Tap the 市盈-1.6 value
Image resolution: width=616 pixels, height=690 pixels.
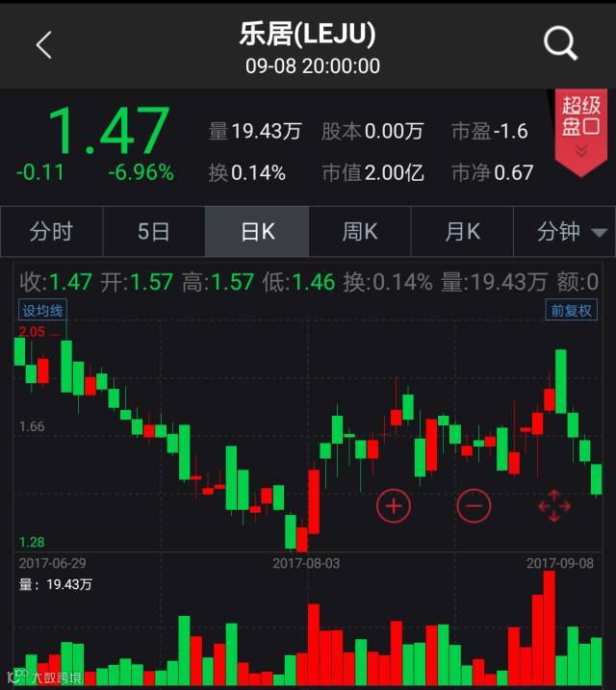pyautogui.click(x=490, y=131)
